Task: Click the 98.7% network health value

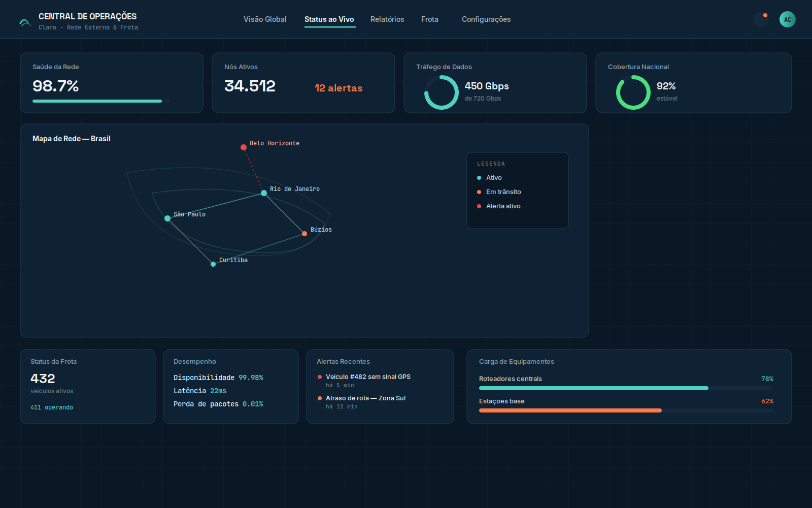Action: click(56, 86)
